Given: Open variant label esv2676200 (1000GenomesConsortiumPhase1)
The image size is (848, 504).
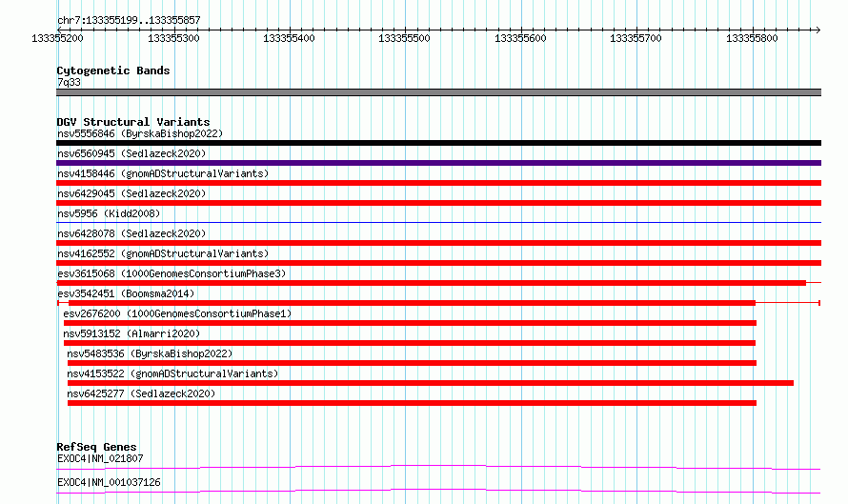Looking at the screenshot, I should point(177,313).
